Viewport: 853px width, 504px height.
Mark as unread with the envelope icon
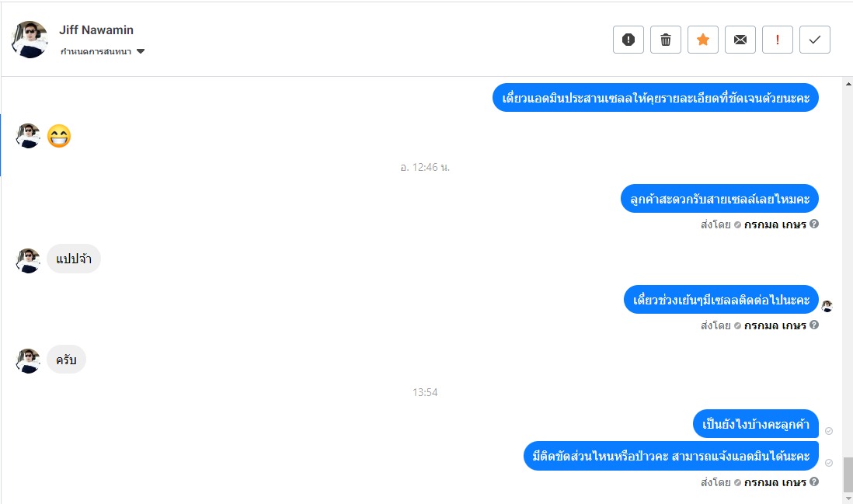(740, 40)
